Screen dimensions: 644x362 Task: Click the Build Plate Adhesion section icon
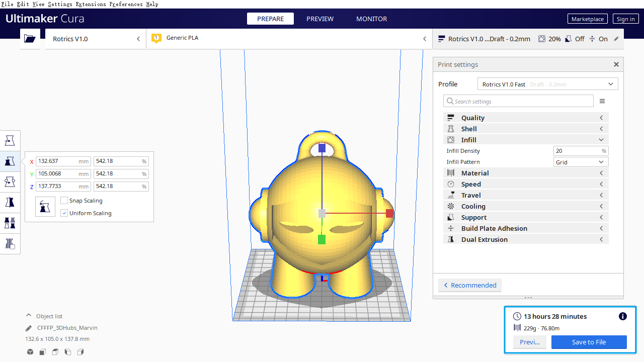[x=451, y=228]
